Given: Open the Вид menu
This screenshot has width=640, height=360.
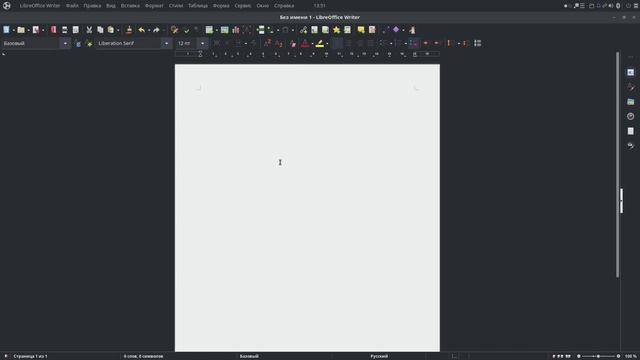Looking at the screenshot, I should (x=111, y=6).
